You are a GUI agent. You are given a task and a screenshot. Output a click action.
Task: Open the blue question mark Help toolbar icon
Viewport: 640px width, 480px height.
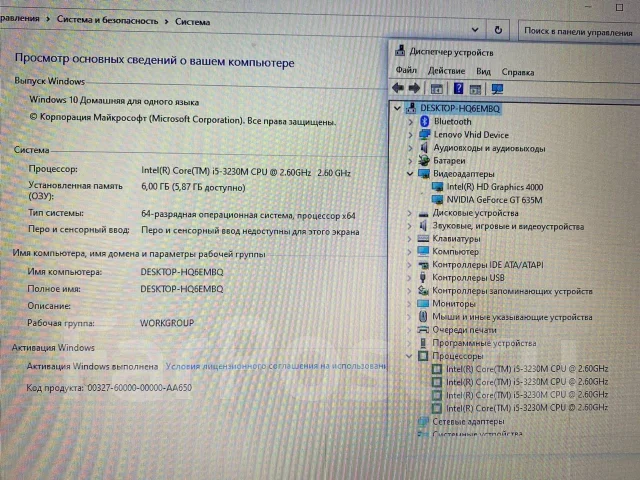(x=458, y=88)
